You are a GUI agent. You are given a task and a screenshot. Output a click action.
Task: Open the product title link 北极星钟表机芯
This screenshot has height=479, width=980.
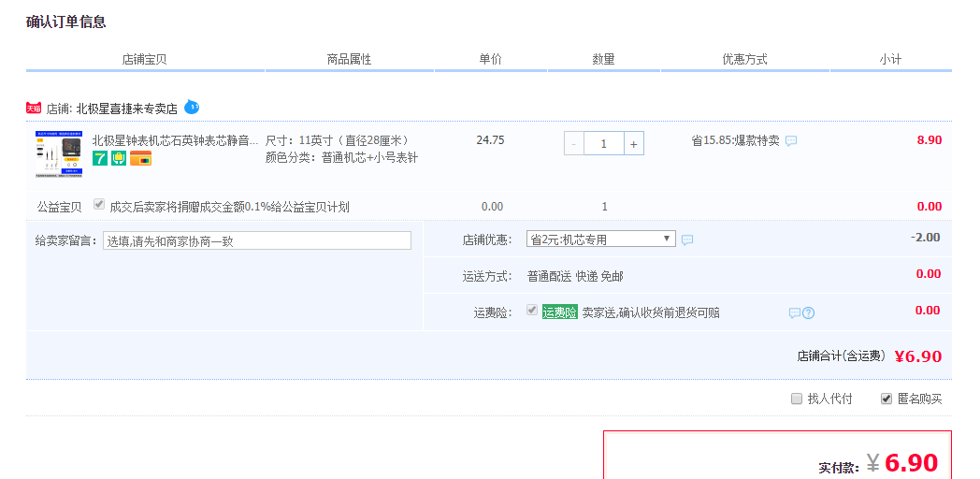175,140
